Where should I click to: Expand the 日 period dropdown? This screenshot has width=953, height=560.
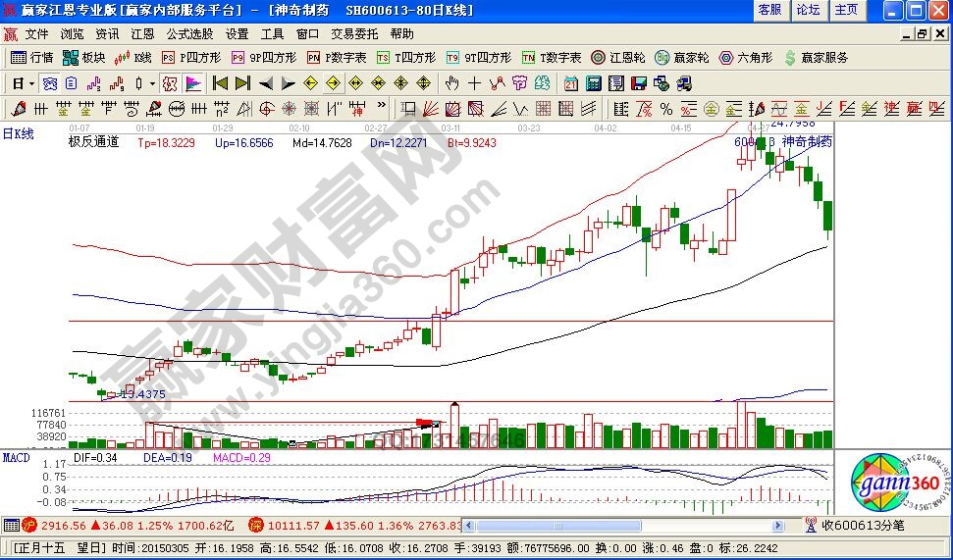pos(30,83)
